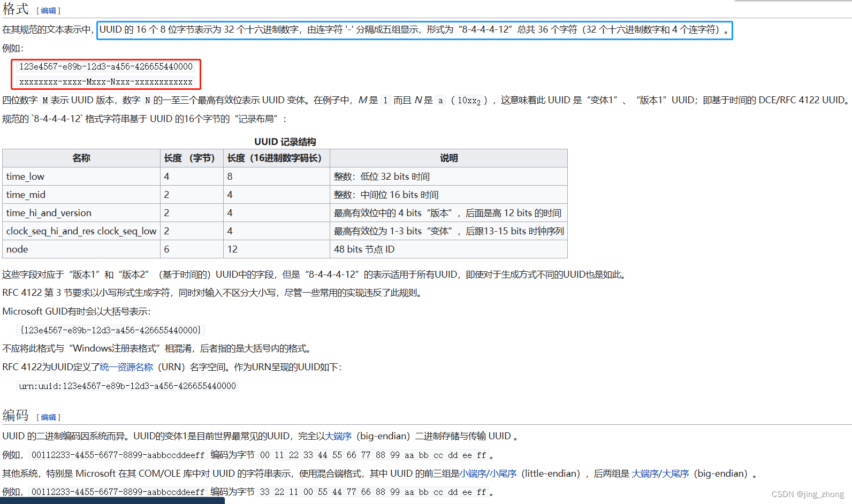Click the byte length 6 cell in node row
This screenshot has width=852, height=504.
(x=192, y=249)
